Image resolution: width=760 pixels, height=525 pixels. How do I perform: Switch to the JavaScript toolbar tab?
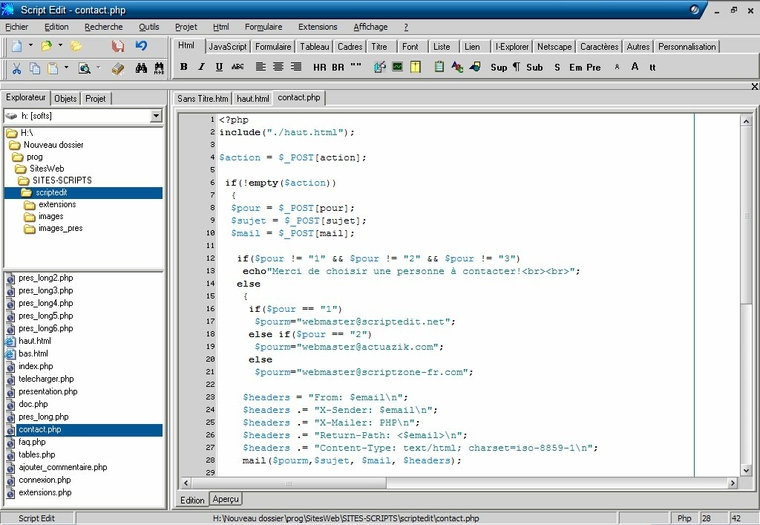tap(227, 47)
